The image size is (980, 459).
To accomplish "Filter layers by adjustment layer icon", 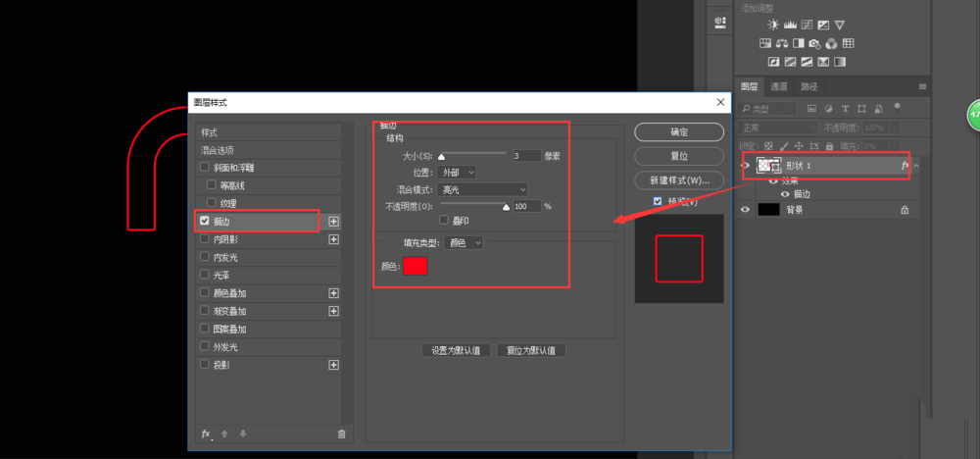I will (829, 108).
